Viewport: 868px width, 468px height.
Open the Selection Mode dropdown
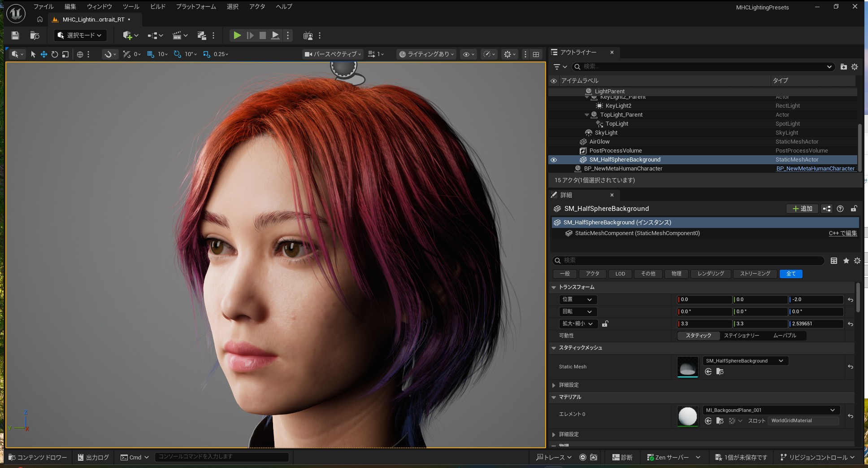click(80, 35)
